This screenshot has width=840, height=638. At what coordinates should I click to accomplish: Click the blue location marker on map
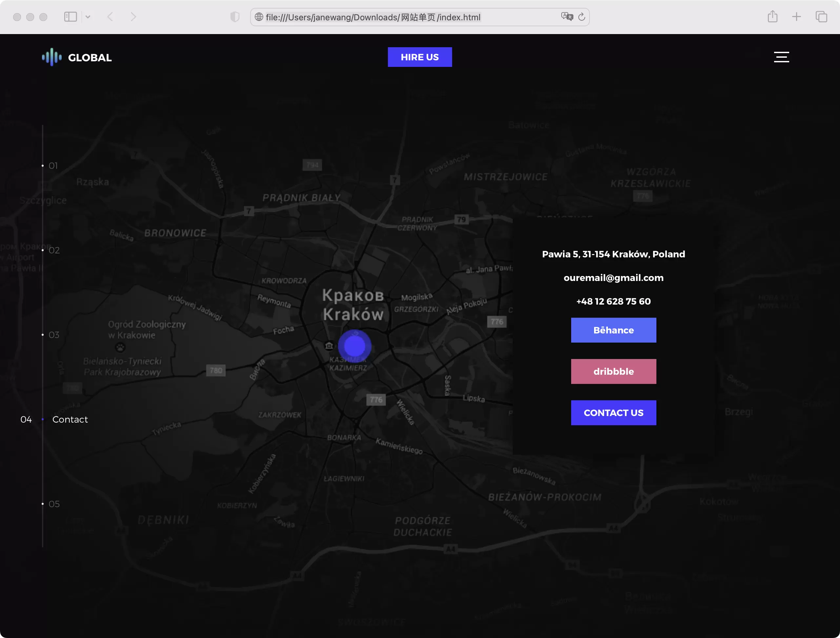(354, 346)
